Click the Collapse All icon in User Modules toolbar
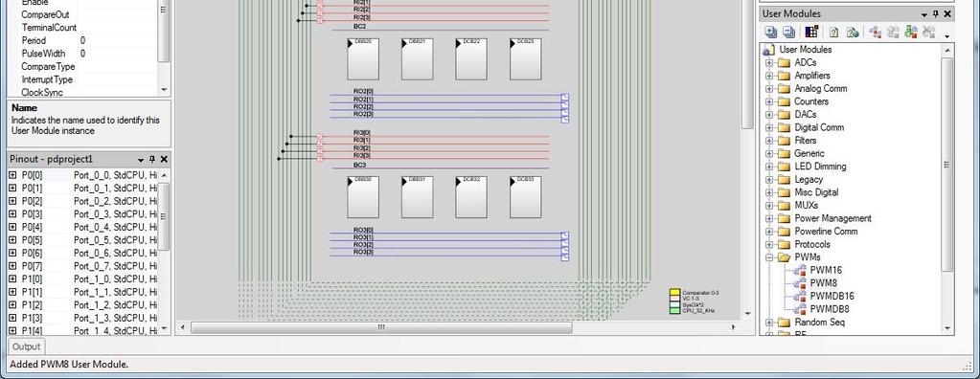Screen dimensions: 980x379 point(789,32)
